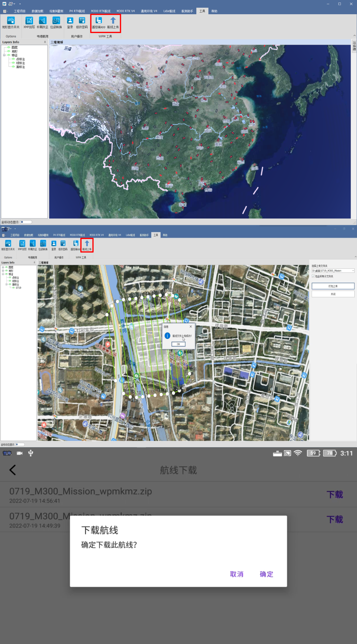Toggle 坐标动态显示 switch in China map window
The height and width of the screenshot is (644, 357).
pyautogui.click(x=26, y=222)
